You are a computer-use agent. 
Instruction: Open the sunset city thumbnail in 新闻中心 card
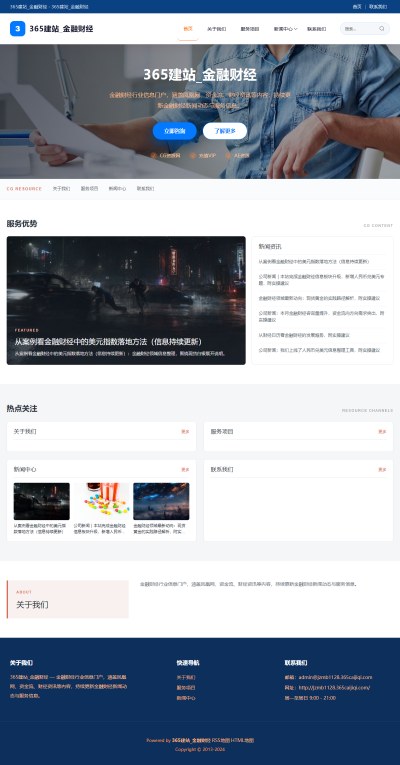(x=161, y=501)
